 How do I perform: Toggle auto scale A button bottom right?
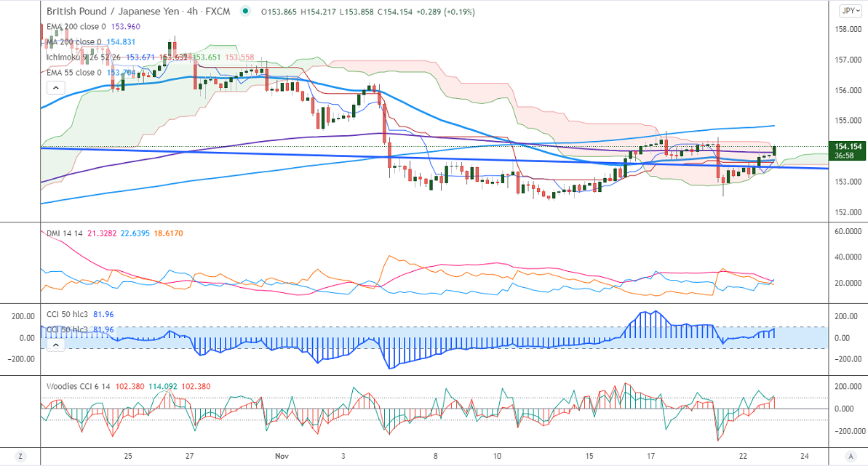tap(851, 456)
